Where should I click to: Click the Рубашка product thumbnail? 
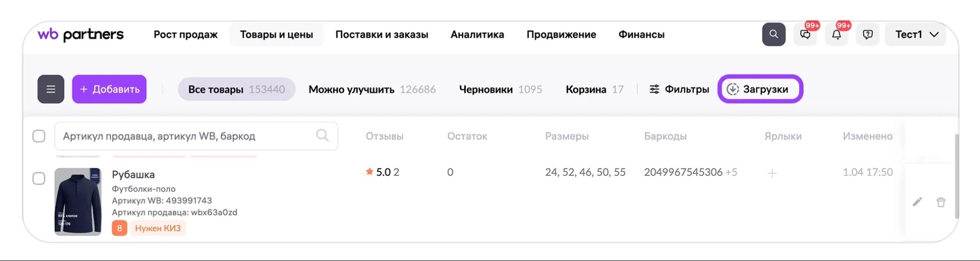click(x=78, y=202)
